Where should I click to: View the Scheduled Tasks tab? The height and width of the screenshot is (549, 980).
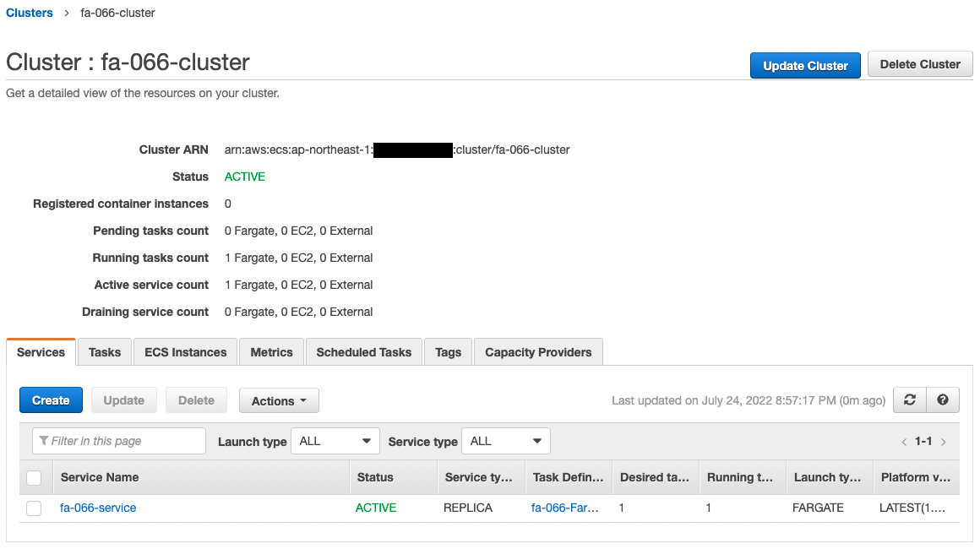pos(363,352)
